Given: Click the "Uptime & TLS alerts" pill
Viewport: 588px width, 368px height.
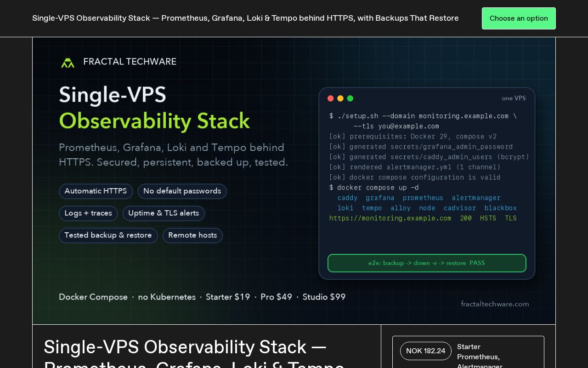Looking at the screenshot, I should pos(164,213).
